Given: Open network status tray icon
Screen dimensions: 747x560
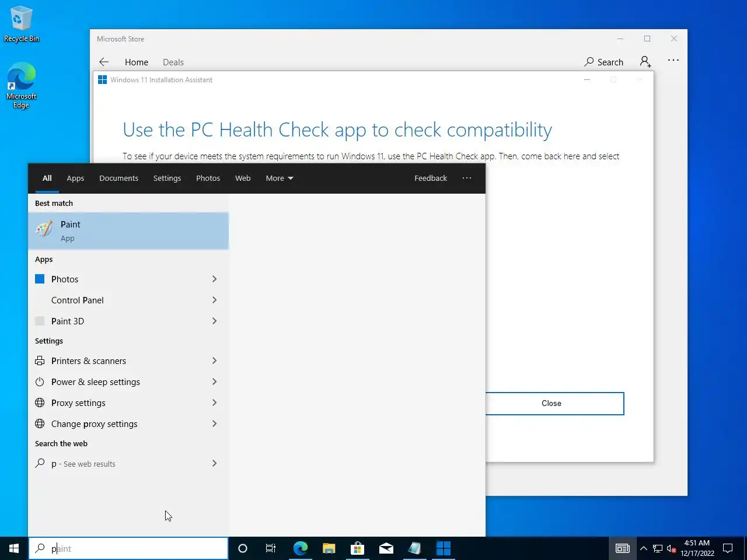Looking at the screenshot, I should point(658,548).
